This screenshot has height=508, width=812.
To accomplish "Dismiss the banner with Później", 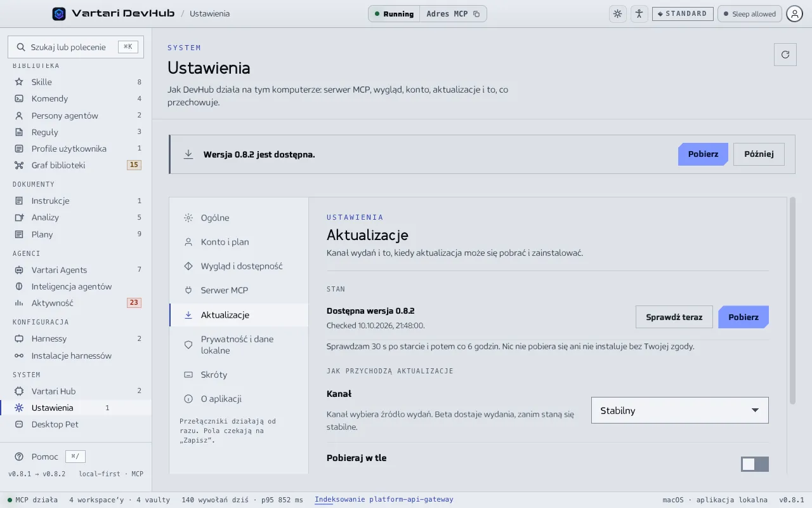I will pyautogui.click(x=759, y=154).
